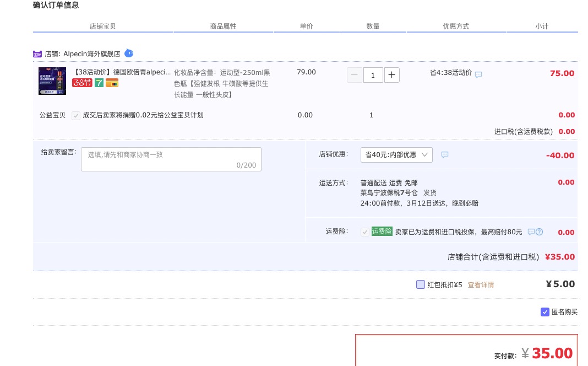Click the 普通配送 运费 免邮 text
The image size is (588, 366).
[389, 183]
